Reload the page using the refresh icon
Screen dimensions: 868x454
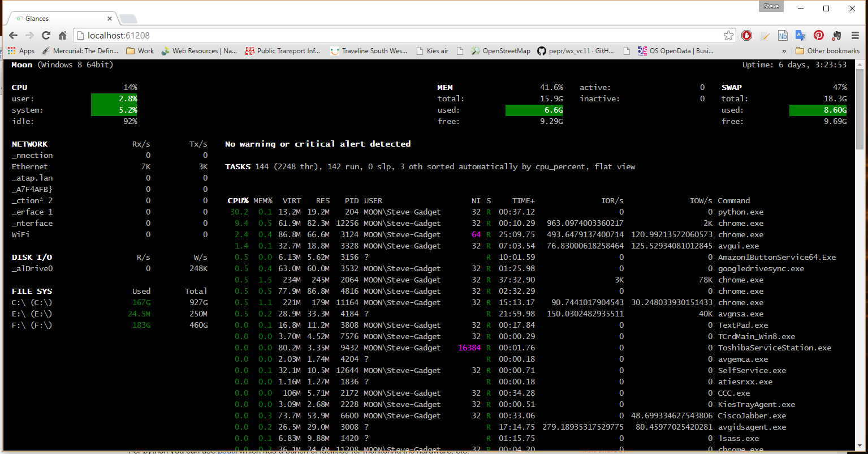(46, 35)
